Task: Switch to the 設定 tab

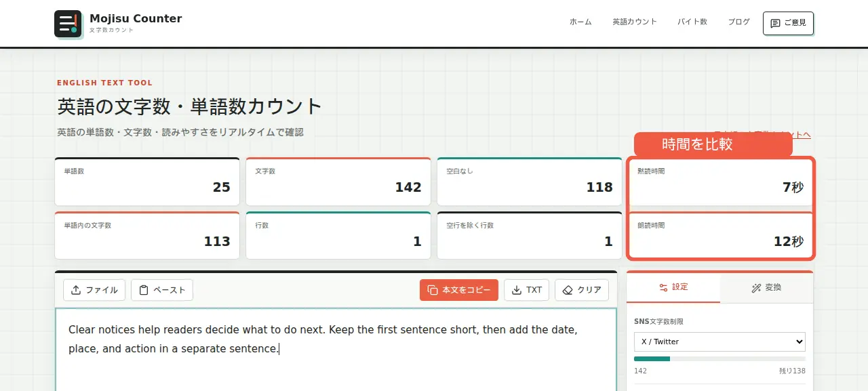Action: 673,287
